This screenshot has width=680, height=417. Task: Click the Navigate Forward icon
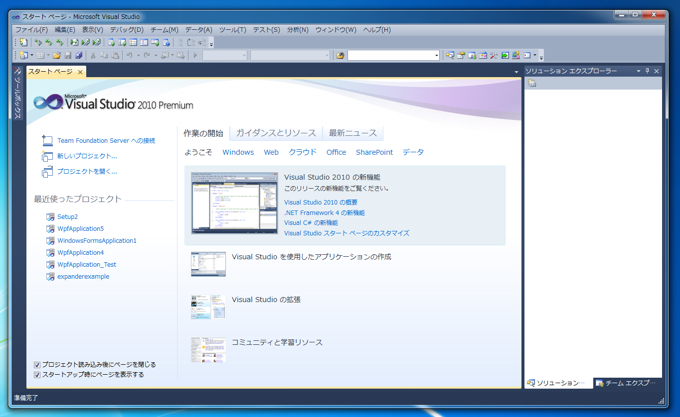point(181,55)
